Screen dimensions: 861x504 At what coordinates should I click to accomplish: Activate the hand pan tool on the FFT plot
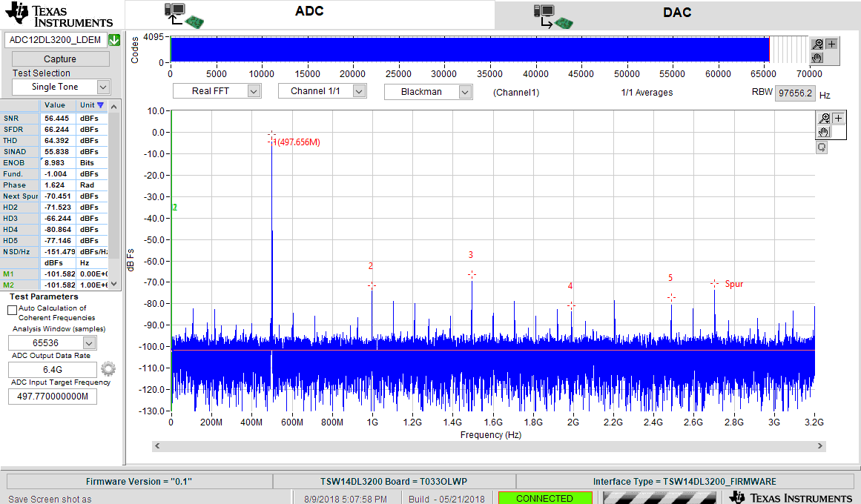[x=823, y=130]
